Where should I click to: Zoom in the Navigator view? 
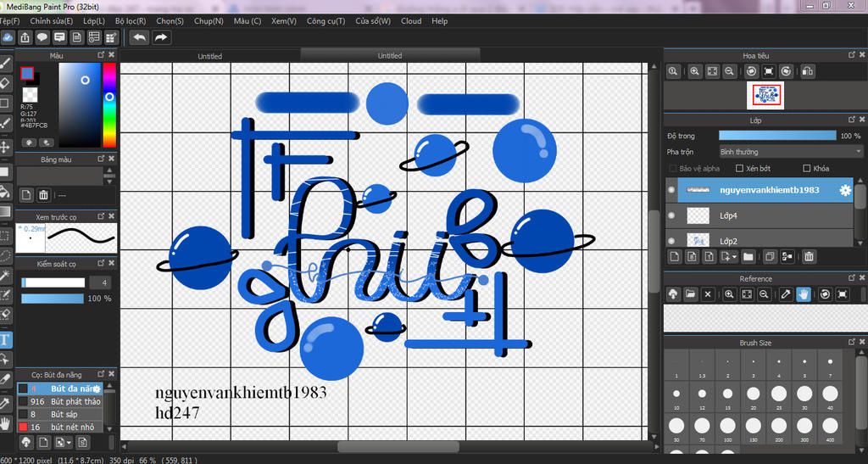(694, 71)
